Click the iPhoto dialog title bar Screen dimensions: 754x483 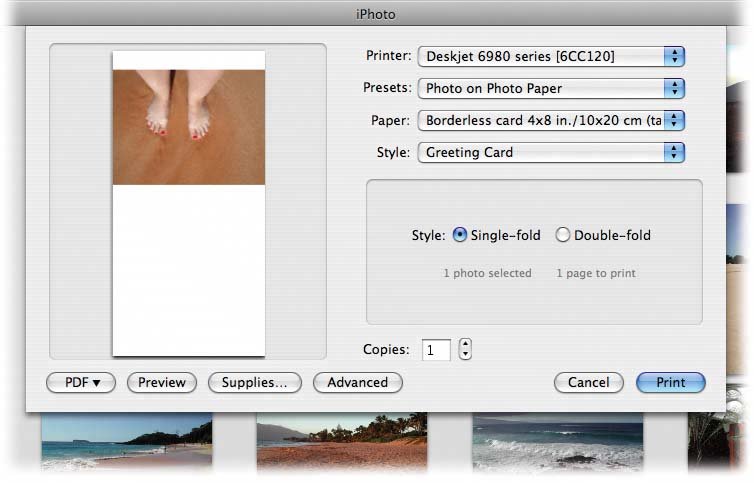(376, 14)
